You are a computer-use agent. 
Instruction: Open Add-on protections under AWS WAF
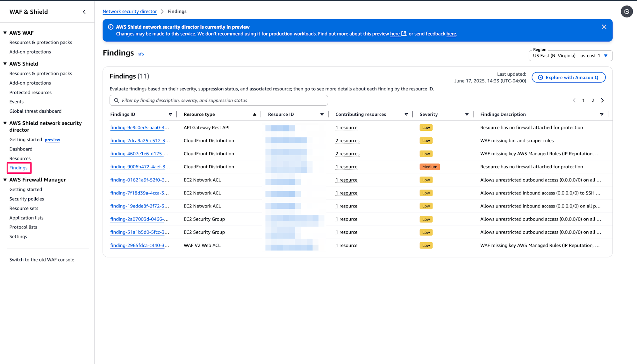(30, 52)
